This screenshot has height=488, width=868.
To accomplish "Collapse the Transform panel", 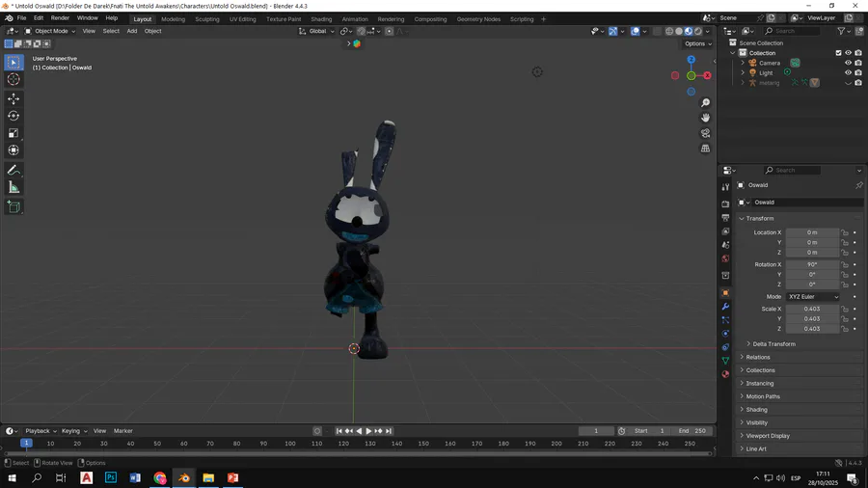I will pyautogui.click(x=759, y=219).
